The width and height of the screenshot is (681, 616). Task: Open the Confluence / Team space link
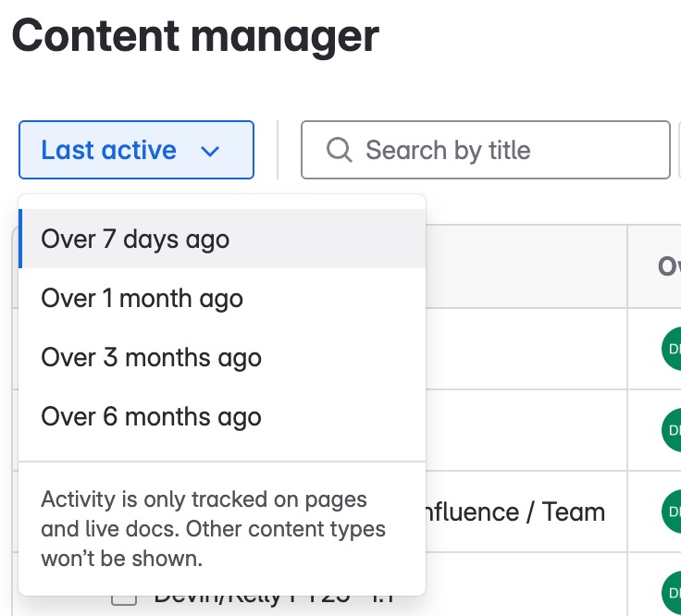(x=515, y=511)
